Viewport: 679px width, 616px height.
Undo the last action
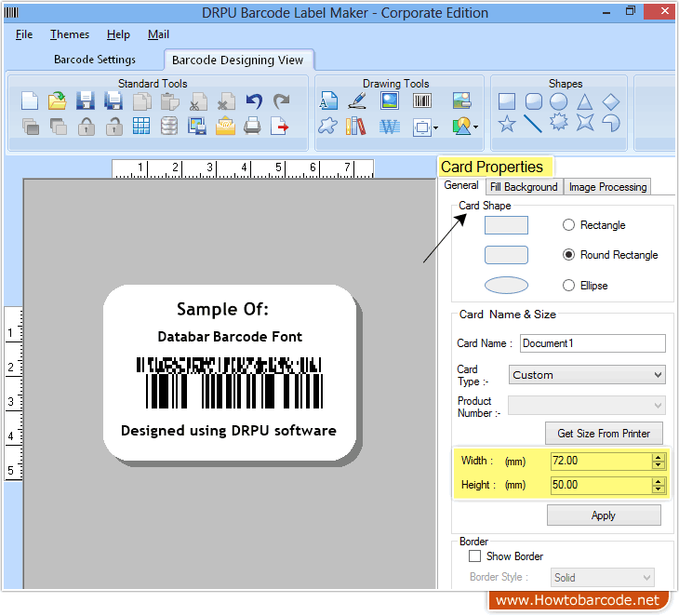coord(254,101)
